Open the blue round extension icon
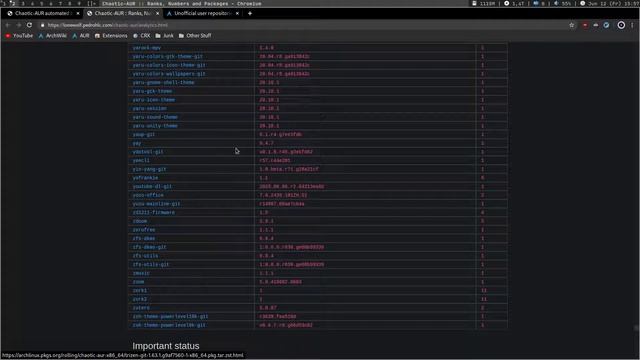 [607, 25]
